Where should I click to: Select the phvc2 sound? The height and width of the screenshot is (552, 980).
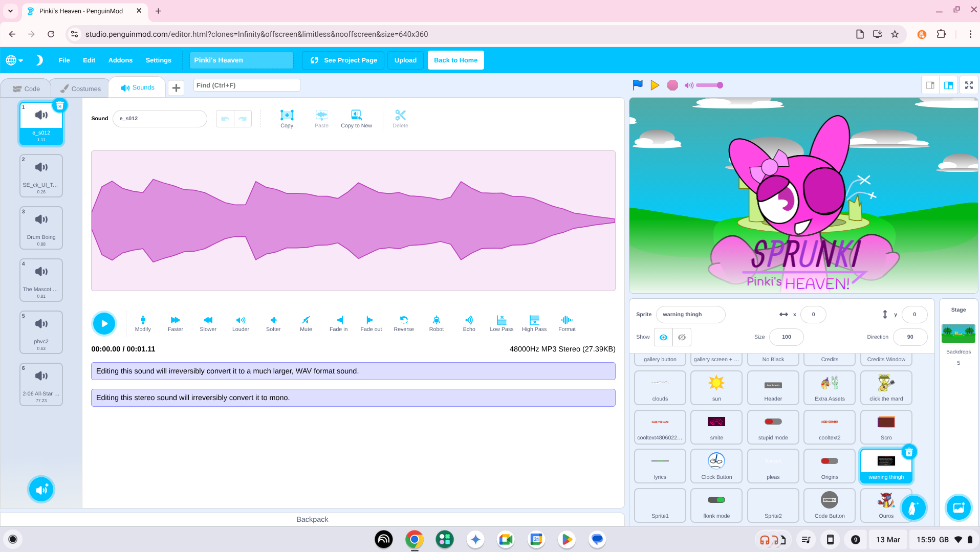point(41,332)
